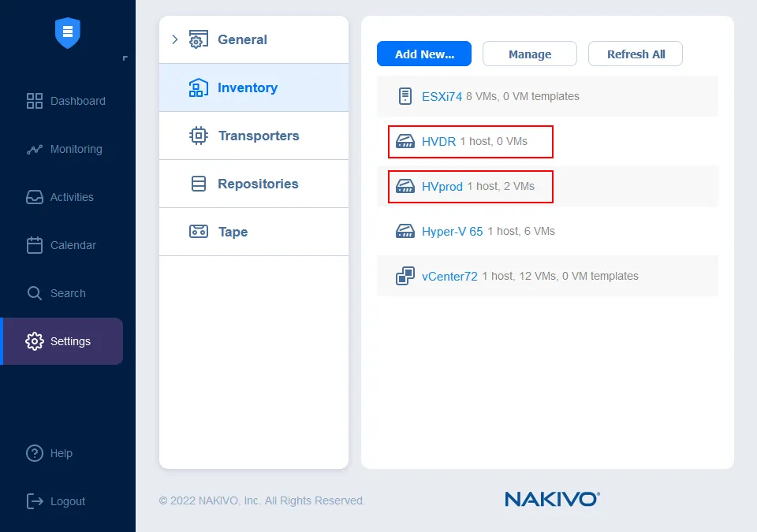Click the Dashboard grid icon
The height and width of the screenshot is (532, 757).
pyautogui.click(x=35, y=101)
